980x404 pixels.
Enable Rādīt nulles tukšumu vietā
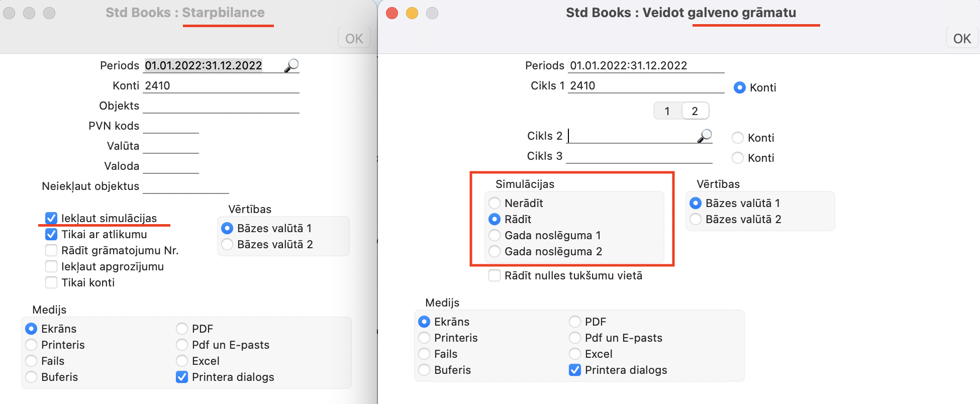495,275
